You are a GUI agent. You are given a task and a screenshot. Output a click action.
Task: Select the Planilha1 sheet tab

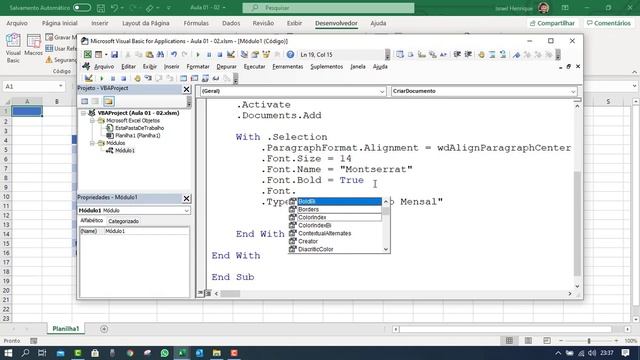(x=66, y=329)
